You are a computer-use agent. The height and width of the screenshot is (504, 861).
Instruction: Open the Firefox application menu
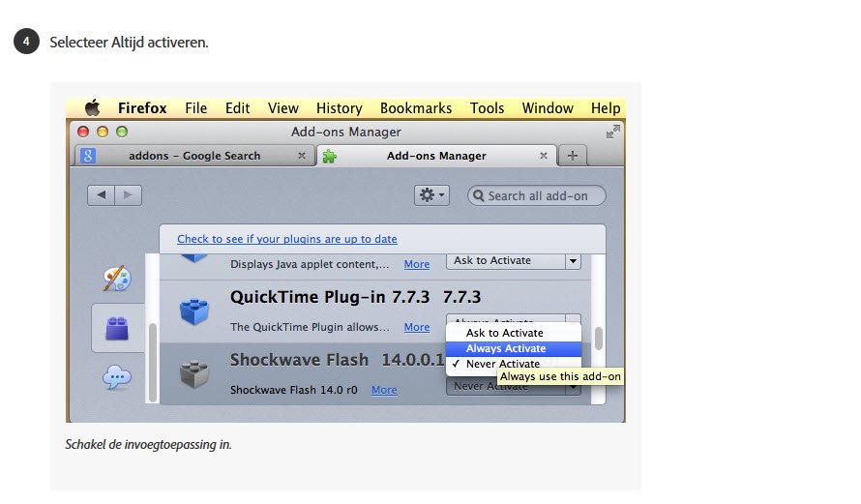tap(142, 108)
